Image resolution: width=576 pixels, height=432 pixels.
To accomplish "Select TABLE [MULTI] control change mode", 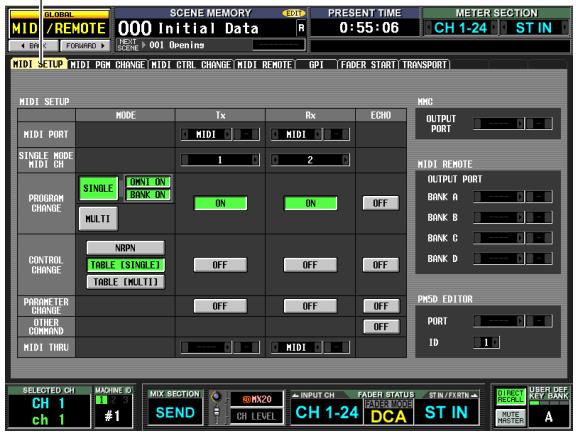I will pos(125,282).
